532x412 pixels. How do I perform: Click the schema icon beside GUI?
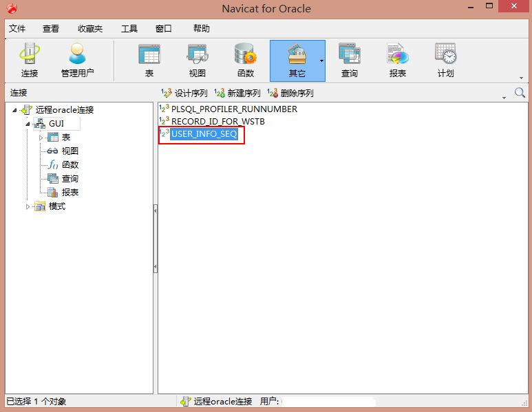40,123
